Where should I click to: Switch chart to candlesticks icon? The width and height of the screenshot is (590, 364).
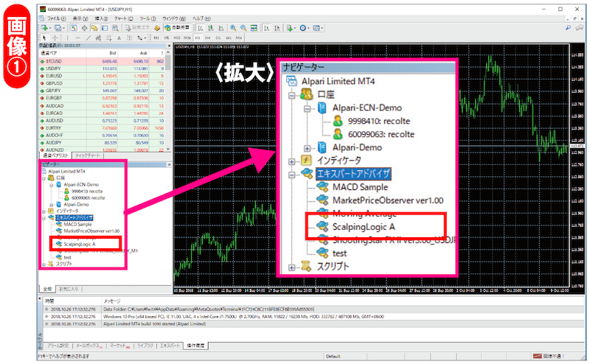[x=211, y=28]
